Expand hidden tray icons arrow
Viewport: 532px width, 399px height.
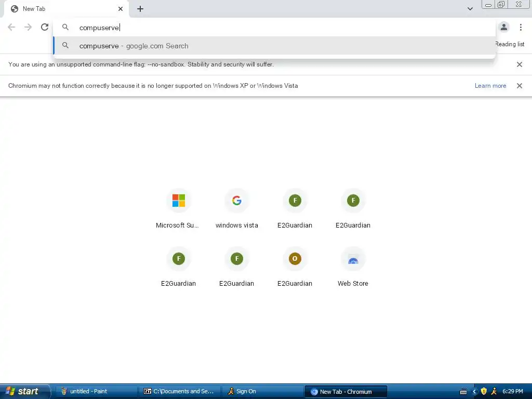click(x=474, y=392)
